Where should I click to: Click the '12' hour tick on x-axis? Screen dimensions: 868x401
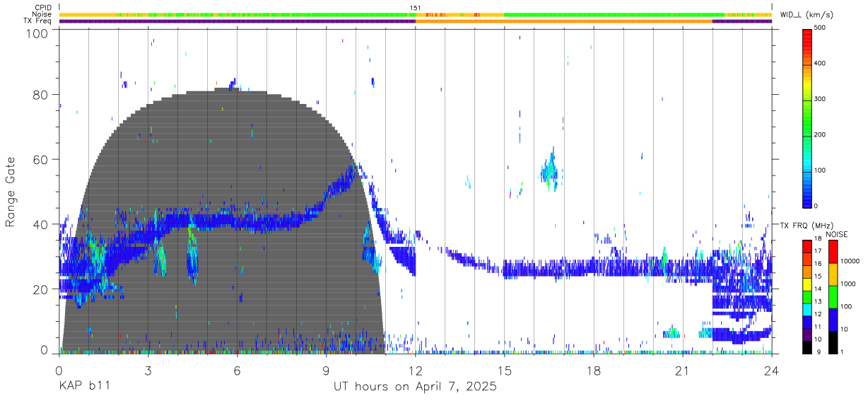coord(416,371)
